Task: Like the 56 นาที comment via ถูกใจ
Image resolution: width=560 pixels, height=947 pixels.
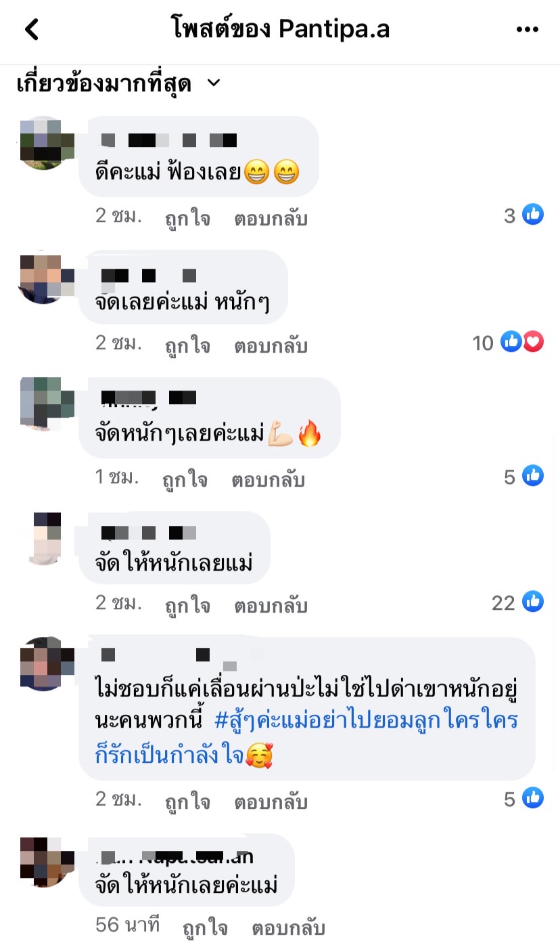Action: pos(205,927)
